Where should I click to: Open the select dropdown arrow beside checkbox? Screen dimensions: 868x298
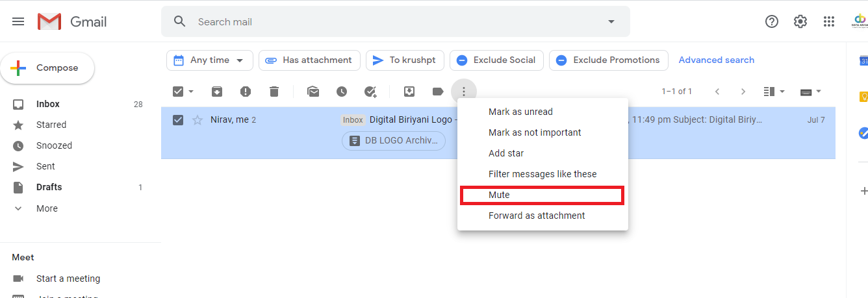click(x=191, y=92)
